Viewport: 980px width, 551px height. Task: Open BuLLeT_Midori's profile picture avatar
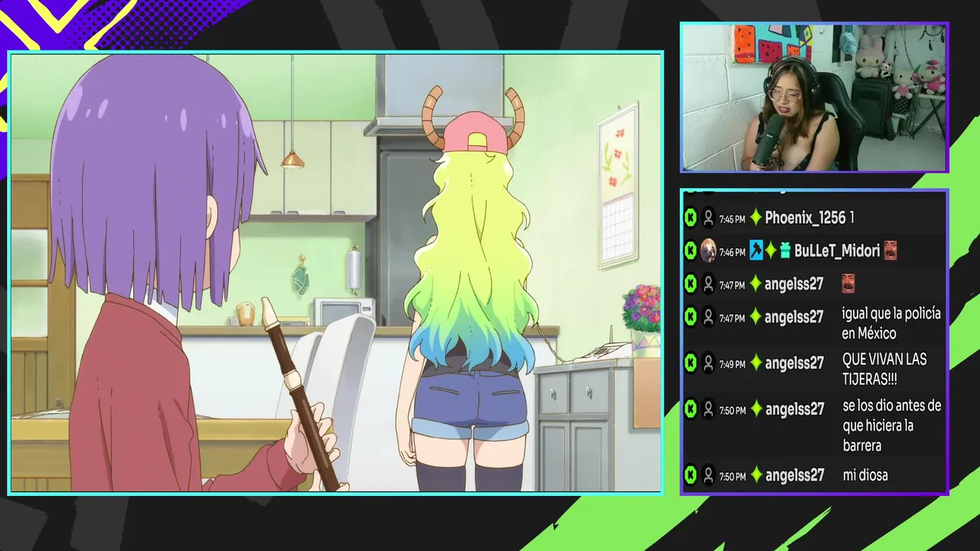pos(708,250)
